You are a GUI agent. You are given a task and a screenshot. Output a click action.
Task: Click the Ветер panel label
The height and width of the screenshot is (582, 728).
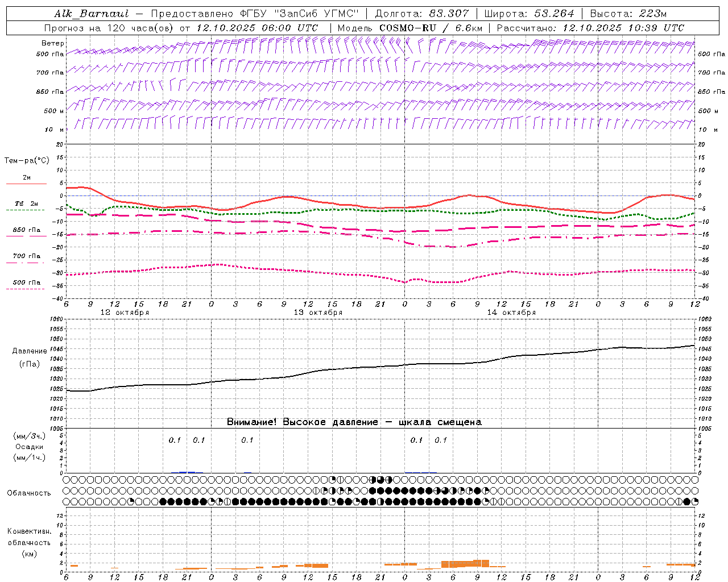click(x=53, y=43)
